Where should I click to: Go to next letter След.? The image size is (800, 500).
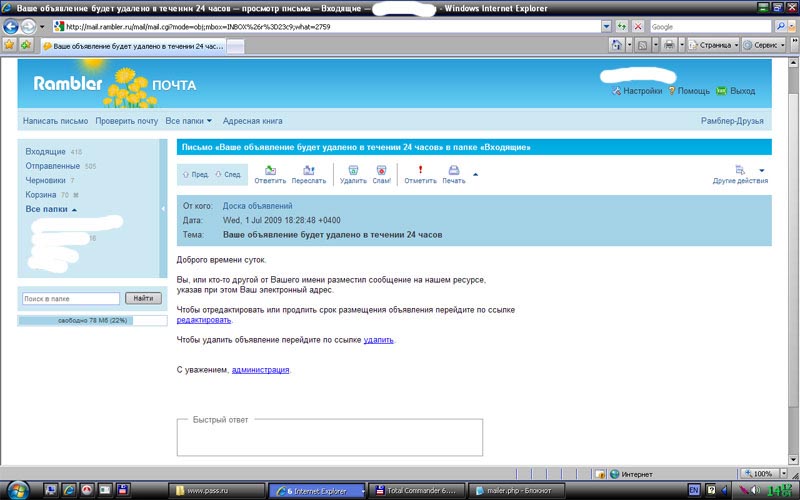(228, 174)
